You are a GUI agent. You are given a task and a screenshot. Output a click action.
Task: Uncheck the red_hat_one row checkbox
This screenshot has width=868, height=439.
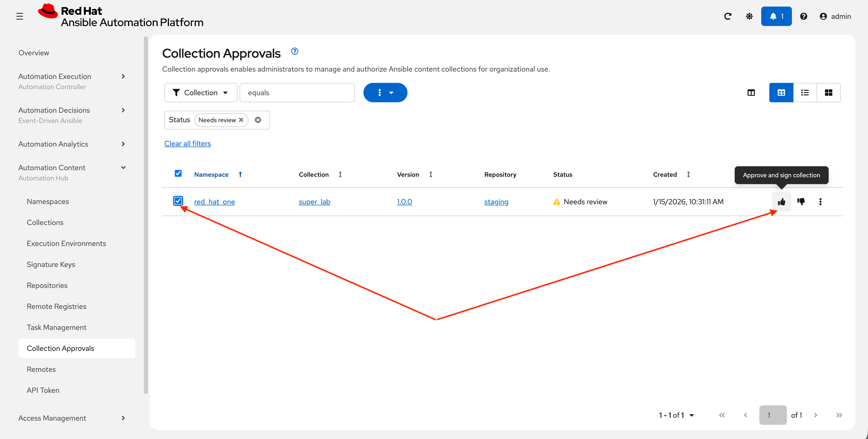178,201
